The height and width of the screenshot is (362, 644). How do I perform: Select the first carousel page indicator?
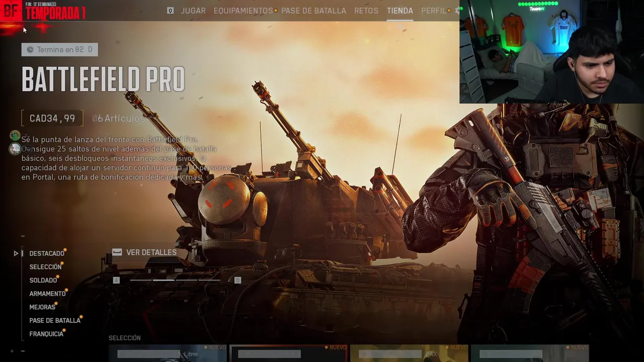(x=141, y=280)
